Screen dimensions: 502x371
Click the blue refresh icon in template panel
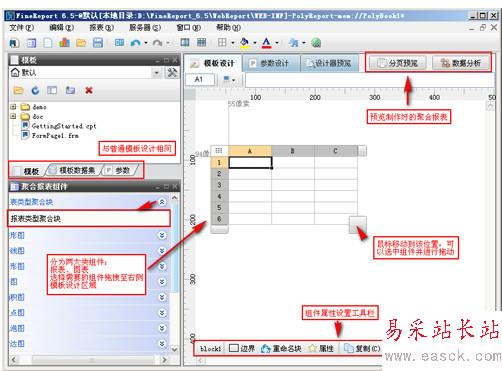tap(35, 90)
